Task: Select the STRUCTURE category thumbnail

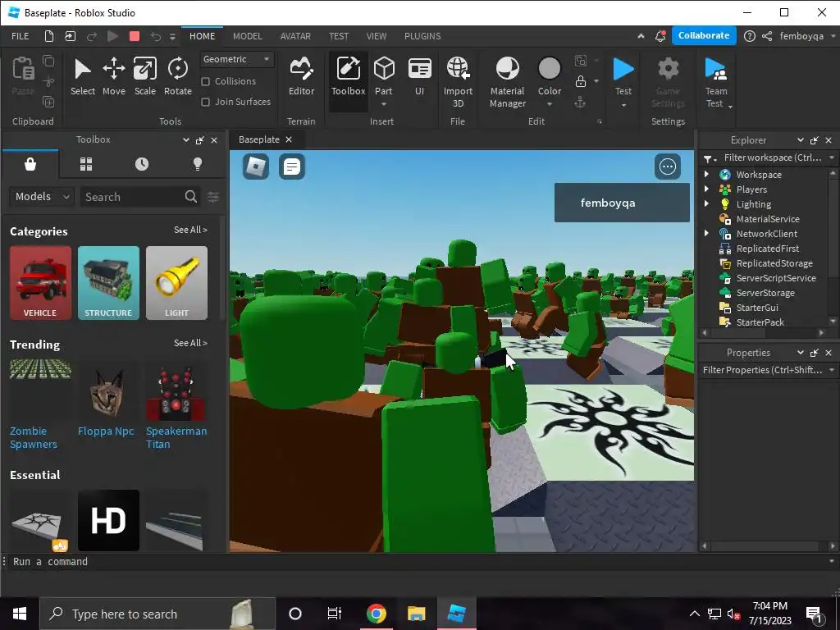Action: tap(108, 283)
